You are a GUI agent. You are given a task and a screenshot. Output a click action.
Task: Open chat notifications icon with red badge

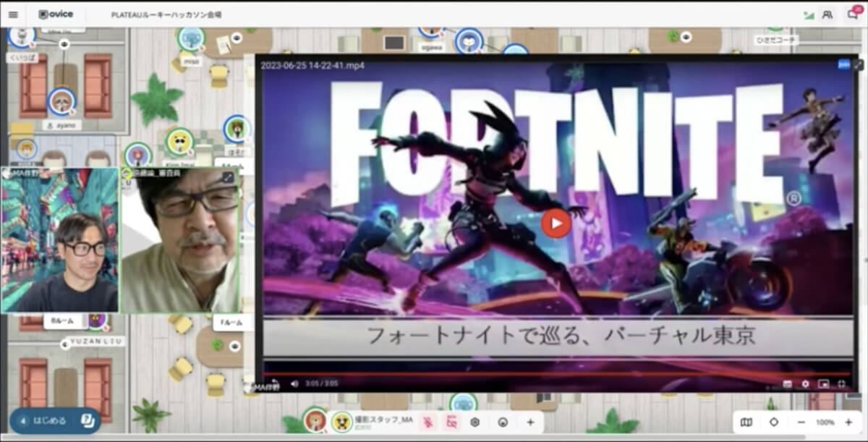point(854,14)
